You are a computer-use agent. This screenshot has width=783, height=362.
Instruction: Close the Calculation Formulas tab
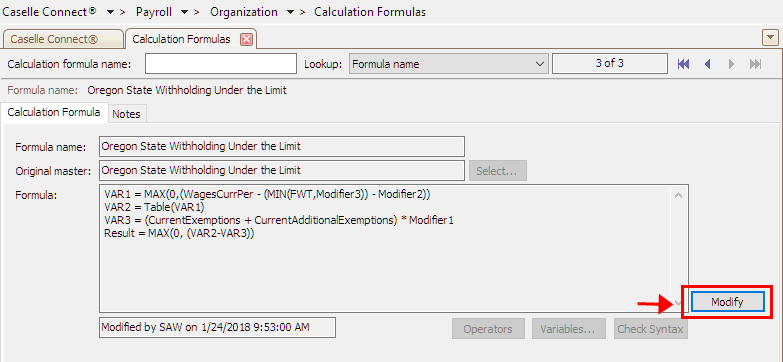[246, 39]
